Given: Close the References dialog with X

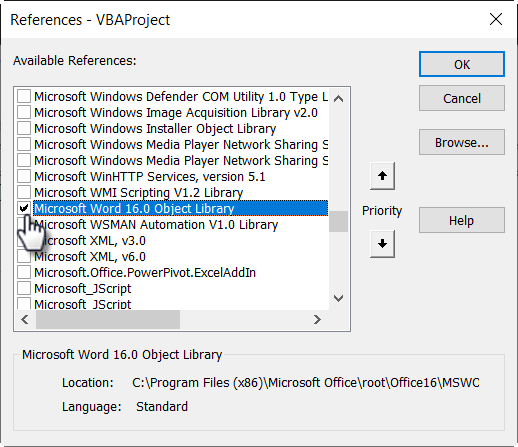Looking at the screenshot, I should click(x=496, y=19).
